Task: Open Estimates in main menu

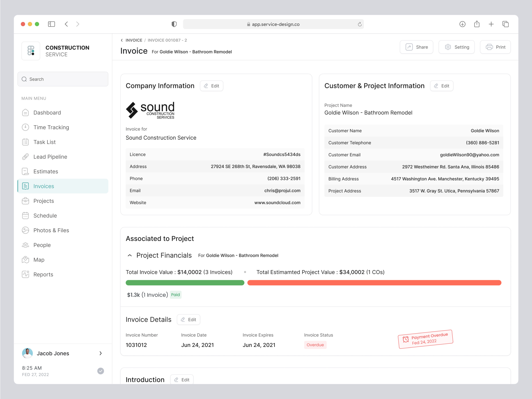Action: (46, 171)
